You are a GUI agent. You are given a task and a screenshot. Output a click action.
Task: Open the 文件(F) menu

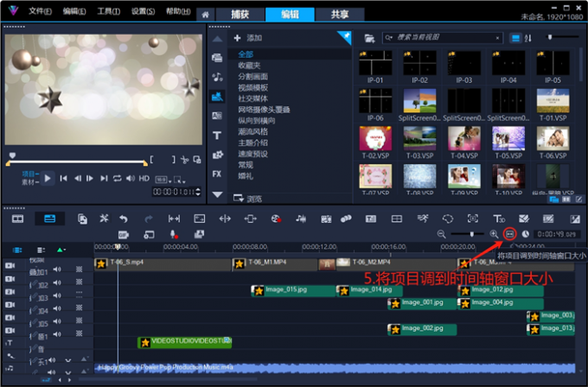tap(39, 13)
